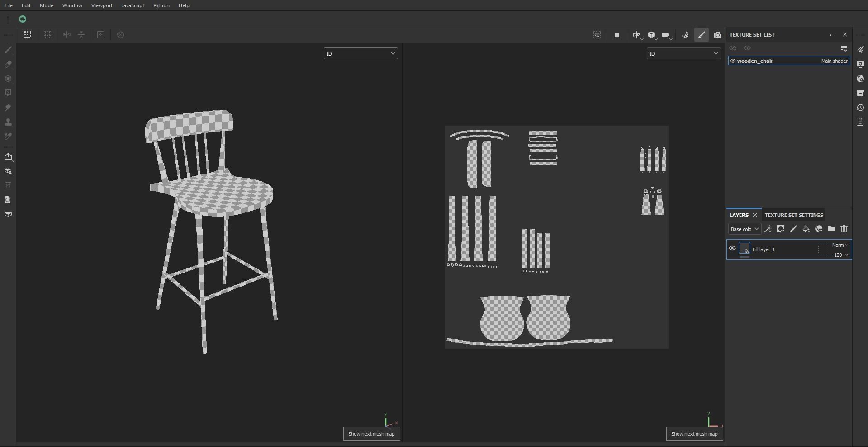Open Display settings monitor-gear icon
868x447 pixels.
point(860,64)
